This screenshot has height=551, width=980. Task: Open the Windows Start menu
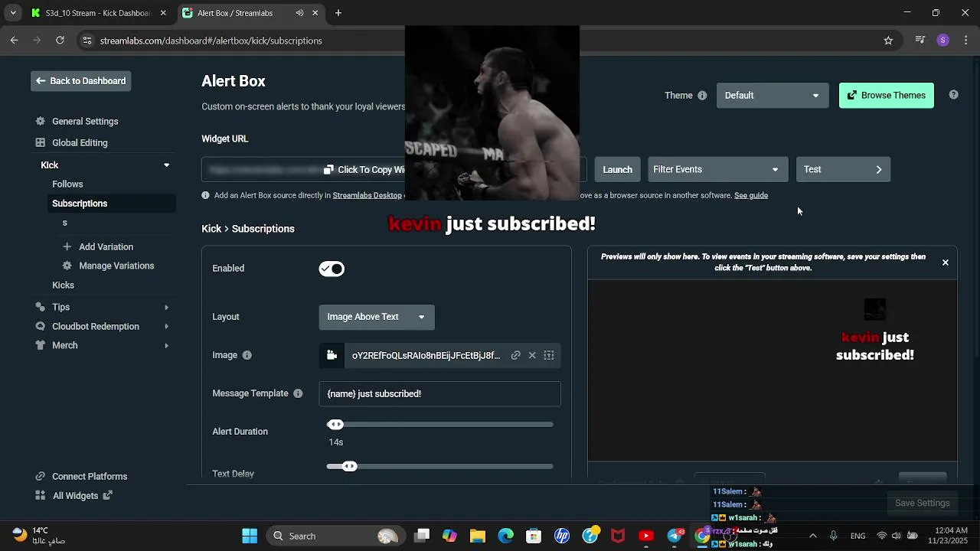coord(250,536)
